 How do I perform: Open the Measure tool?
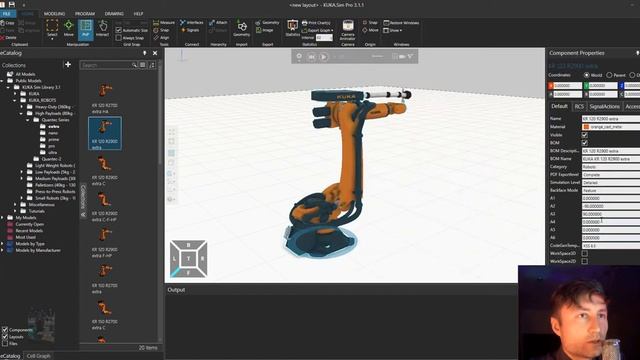[164, 23]
